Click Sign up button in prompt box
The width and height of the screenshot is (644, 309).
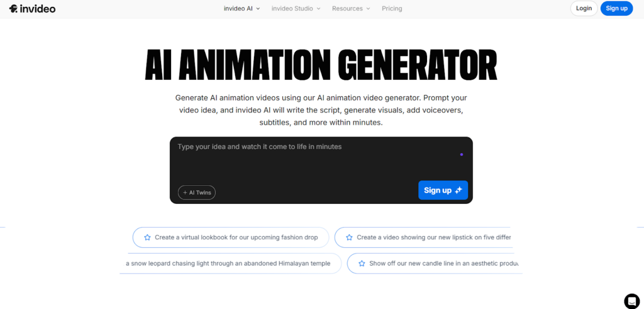tap(443, 190)
